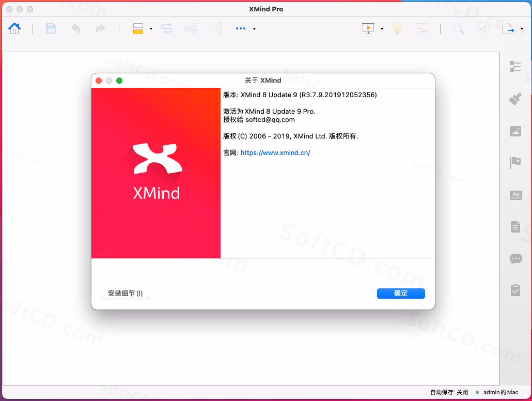Open the Notes page panel
The width and height of the screenshot is (532, 401).
(515, 226)
